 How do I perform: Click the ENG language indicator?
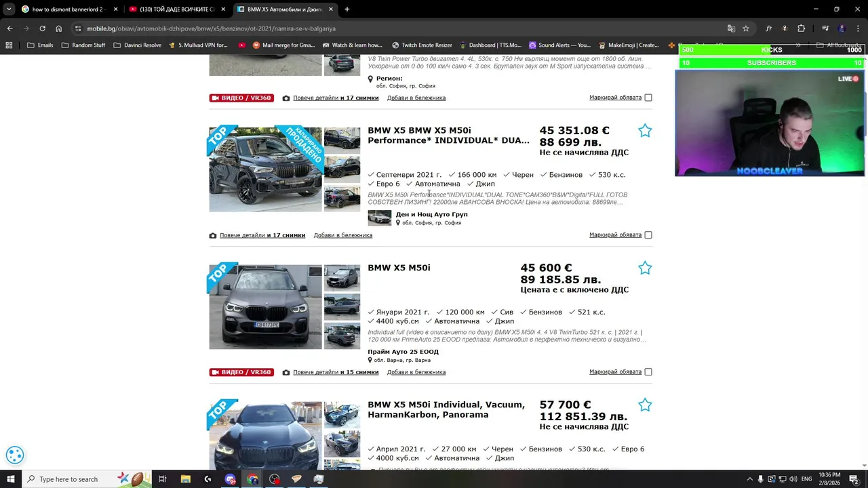tap(806, 479)
